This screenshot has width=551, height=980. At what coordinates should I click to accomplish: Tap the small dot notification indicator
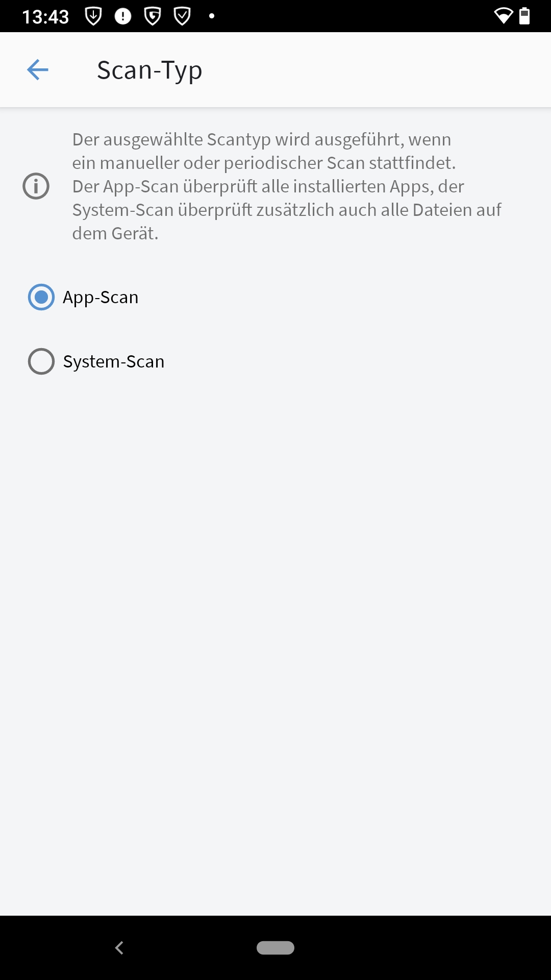tap(212, 16)
